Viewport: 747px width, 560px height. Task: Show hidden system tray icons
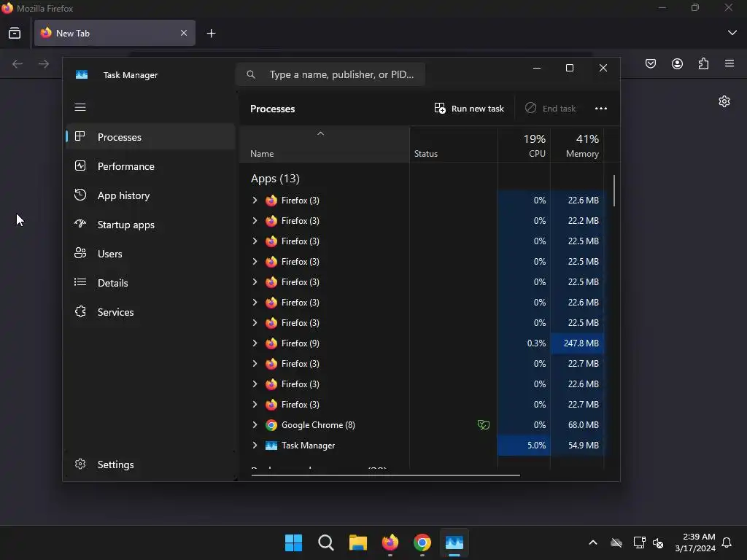click(593, 542)
